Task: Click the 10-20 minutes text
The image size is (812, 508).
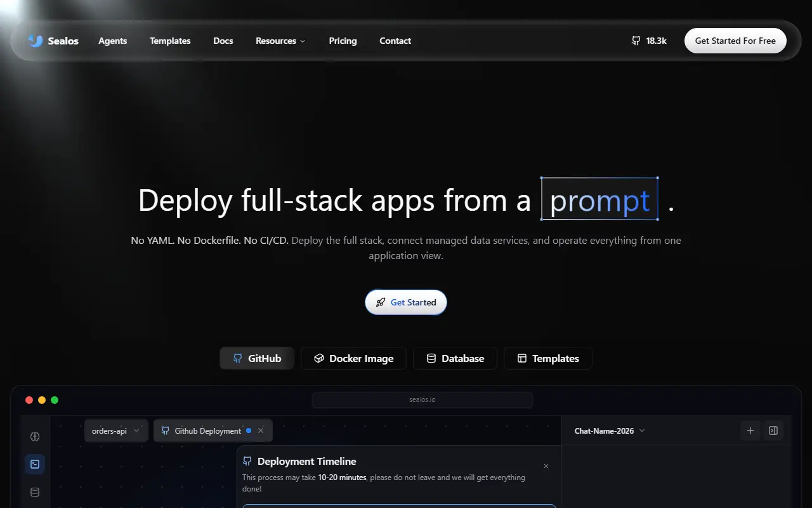Action: 342,478
